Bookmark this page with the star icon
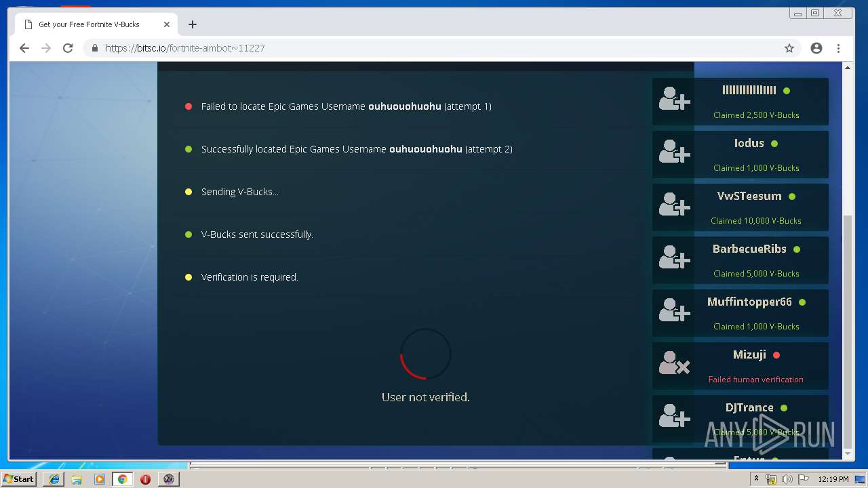 [789, 48]
